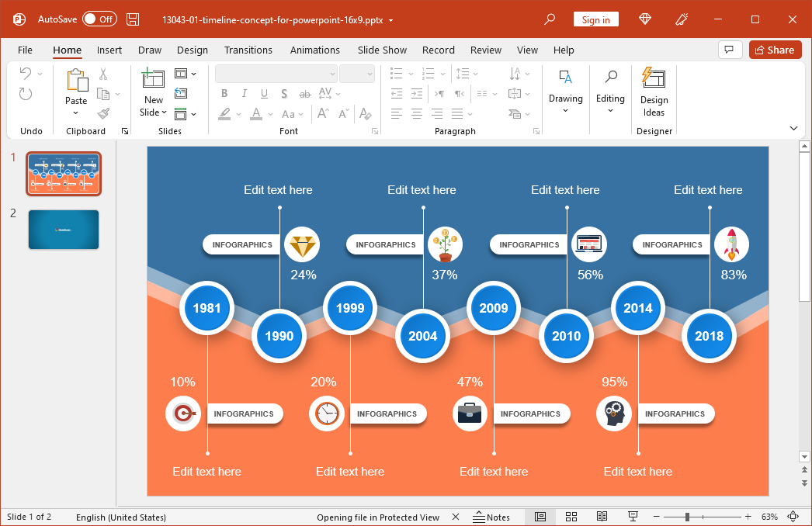Click the New Slide icon
This screenshot has width=812, height=526.
pos(153,79)
